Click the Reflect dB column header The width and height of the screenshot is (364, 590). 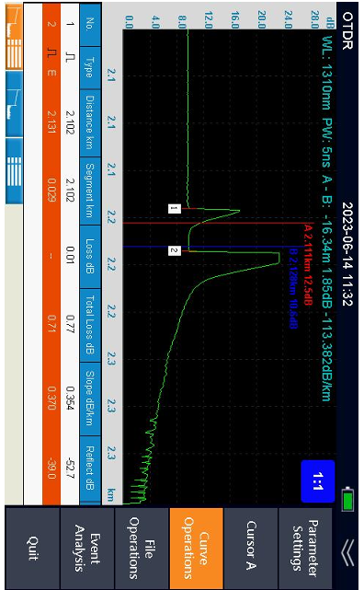click(x=90, y=469)
